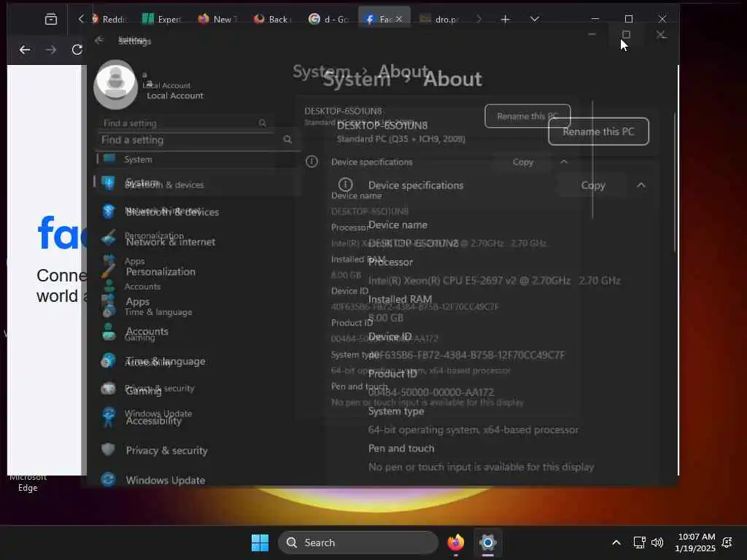Click the browser tab actions icon
The image size is (747, 560).
tap(51, 19)
